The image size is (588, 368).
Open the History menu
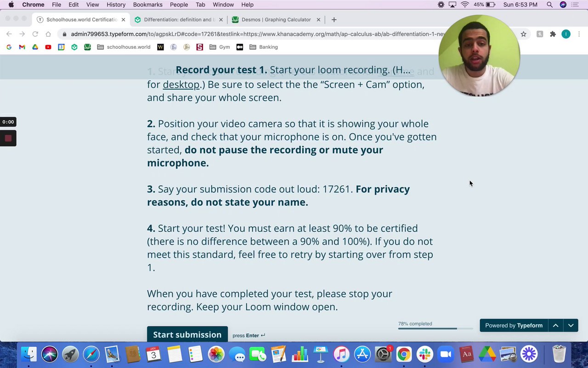pos(116,5)
